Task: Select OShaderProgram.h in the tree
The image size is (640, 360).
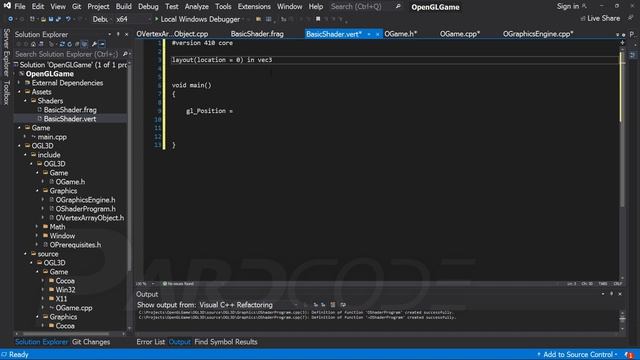Action: coord(85,209)
